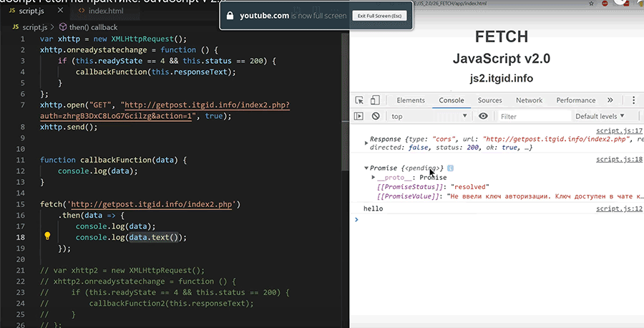Image resolution: width=644 pixels, height=328 pixels.
Task: Expand the Response object in console
Action: 366,143
